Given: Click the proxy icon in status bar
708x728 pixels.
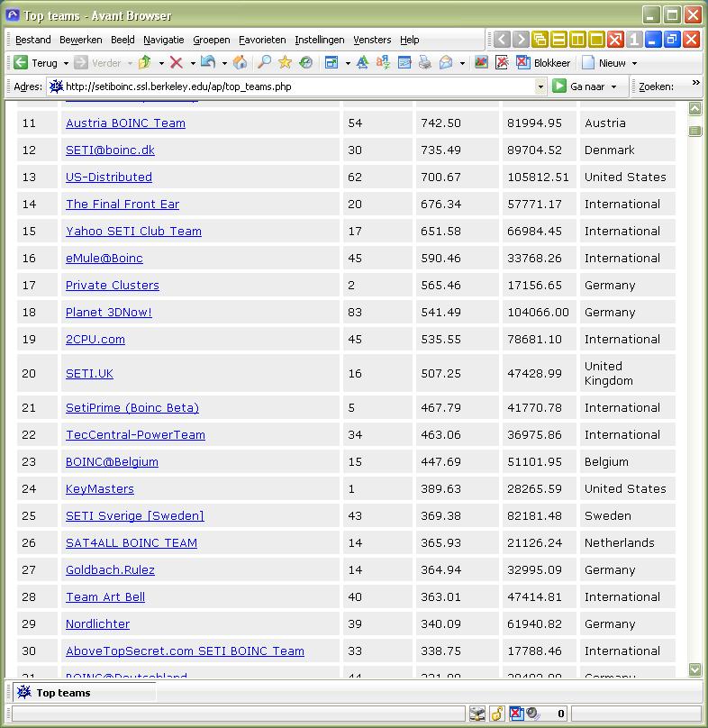Looking at the screenshot, I should (x=477, y=714).
